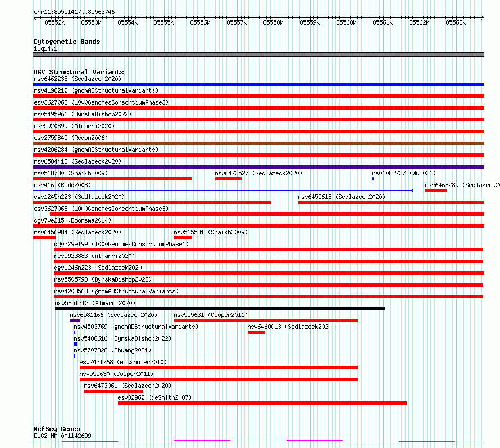Select esv2759845 (Redon2006) label

[x=71, y=138]
